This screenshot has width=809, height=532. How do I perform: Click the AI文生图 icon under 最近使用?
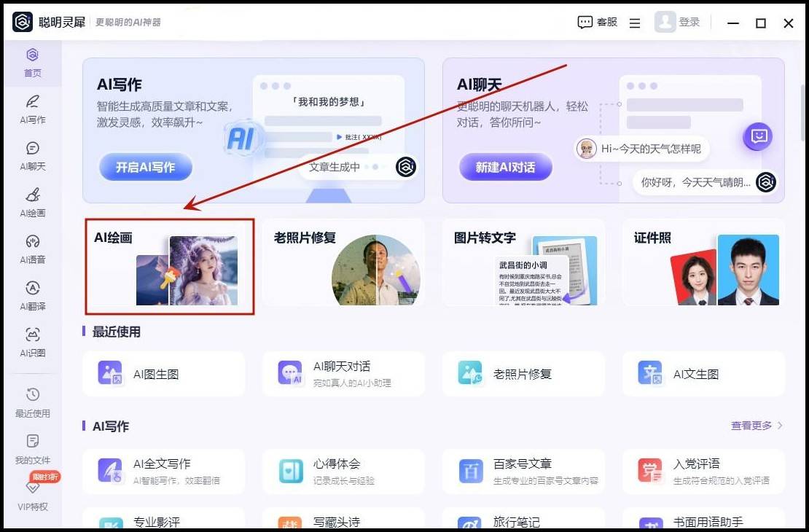[650, 374]
